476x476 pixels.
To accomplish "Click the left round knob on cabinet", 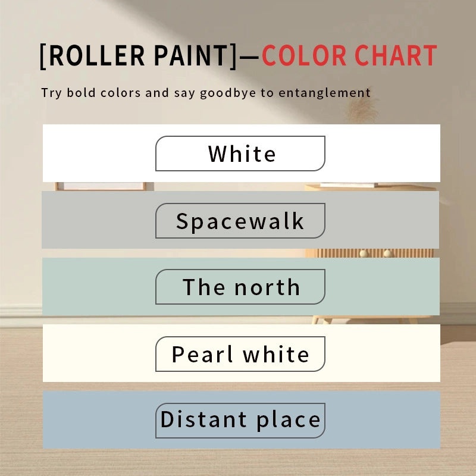I will [x=364, y=253].
